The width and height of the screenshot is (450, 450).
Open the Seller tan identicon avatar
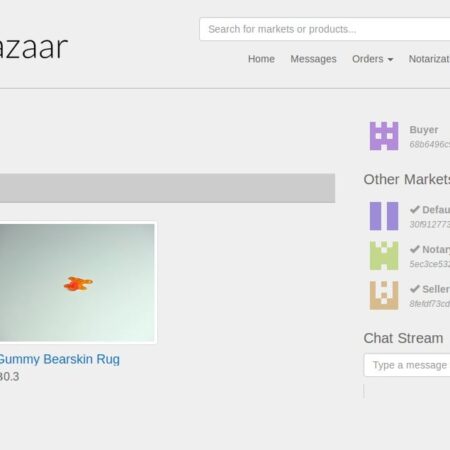pyautogui.click(x=384, y=295)
